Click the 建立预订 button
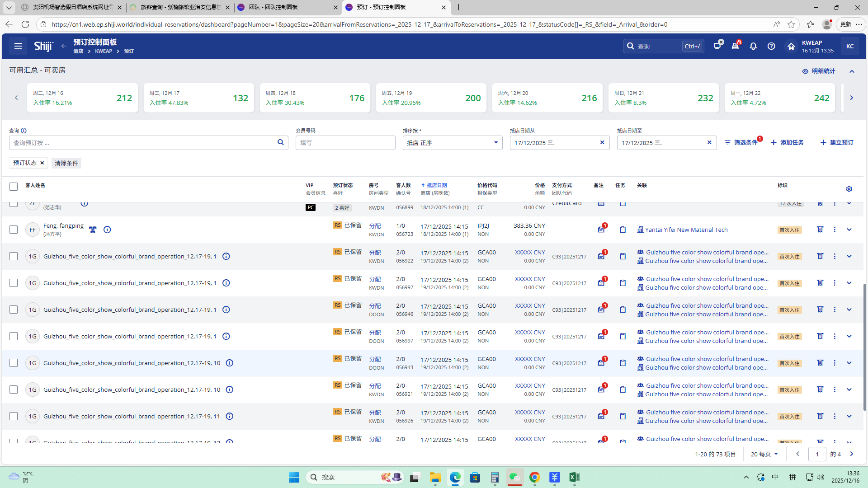The height and width of the screenshot is (488, 868). 837,142
